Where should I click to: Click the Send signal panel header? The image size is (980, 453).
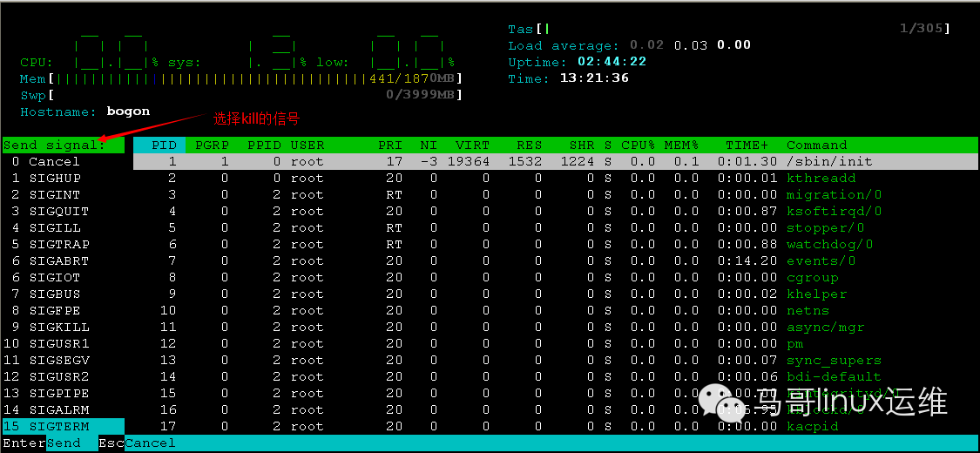63,145
